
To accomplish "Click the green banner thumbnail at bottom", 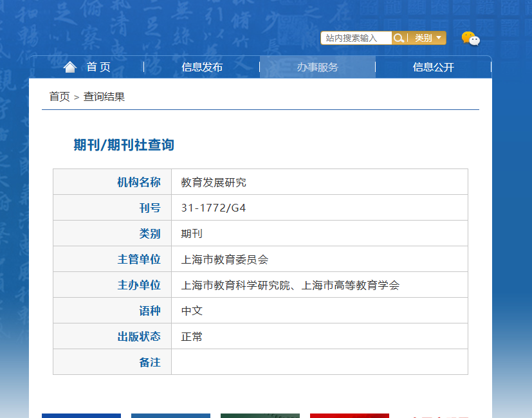I will [261, 415].
